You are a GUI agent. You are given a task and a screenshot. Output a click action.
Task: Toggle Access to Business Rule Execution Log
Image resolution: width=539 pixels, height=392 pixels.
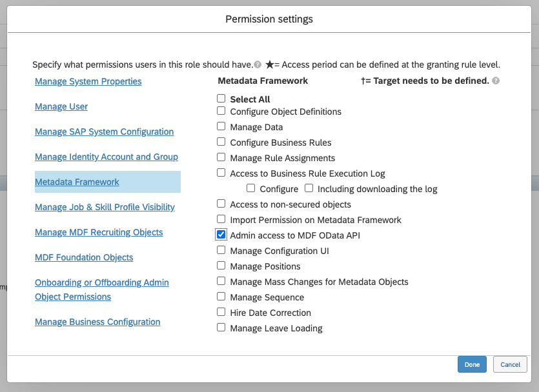point(221,173)
